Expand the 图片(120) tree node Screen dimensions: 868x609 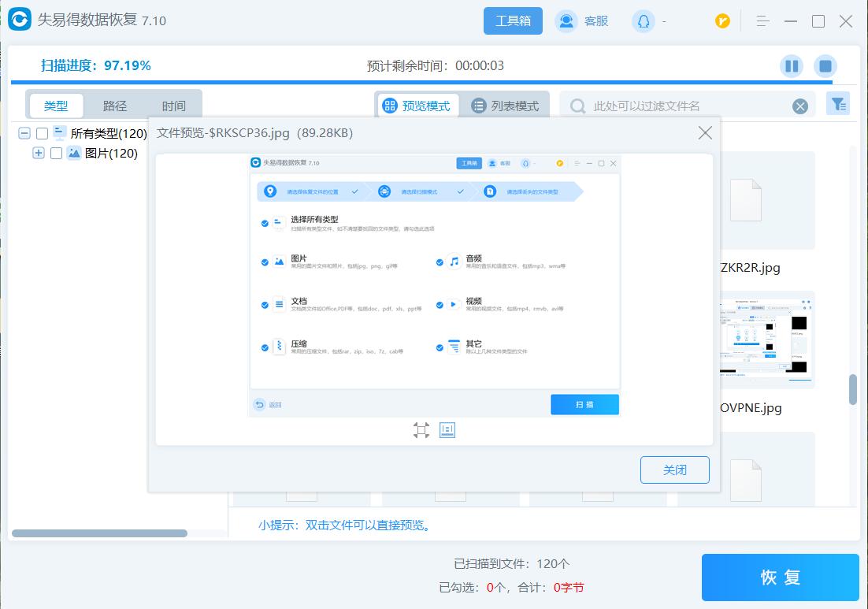point(39,153)
